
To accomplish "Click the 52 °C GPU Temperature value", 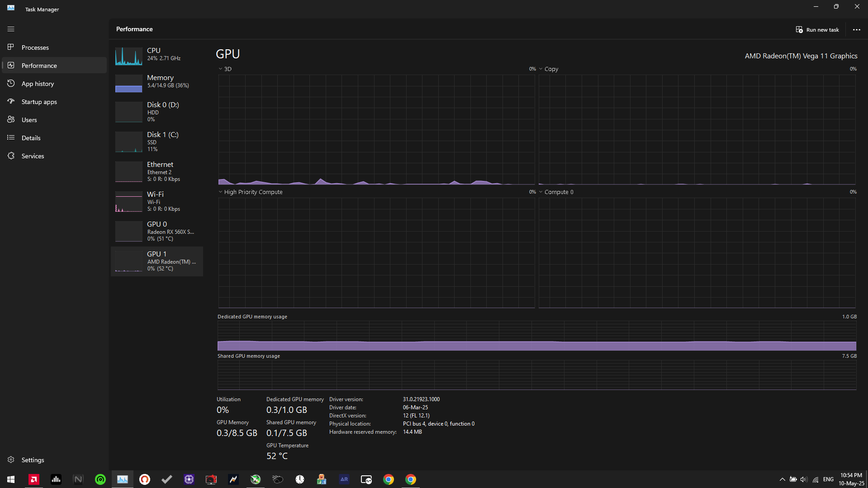I will [277, 456].
